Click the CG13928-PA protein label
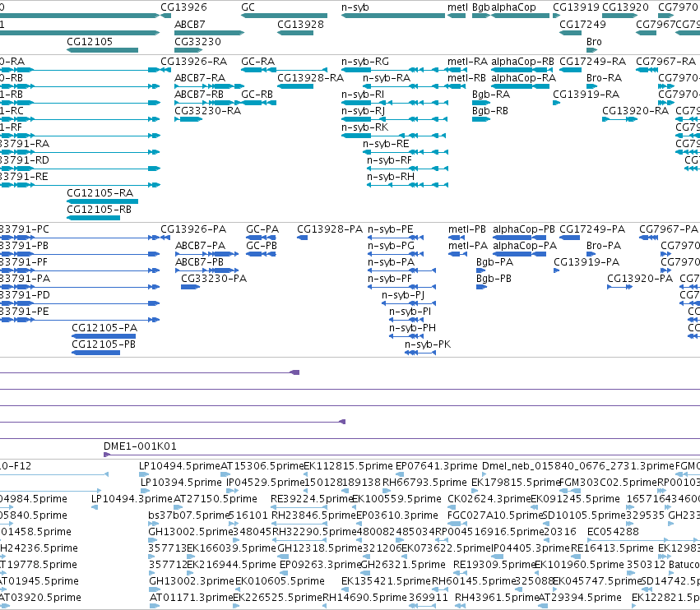This screenshot has width=700, height=610. [x=330, y=229]
